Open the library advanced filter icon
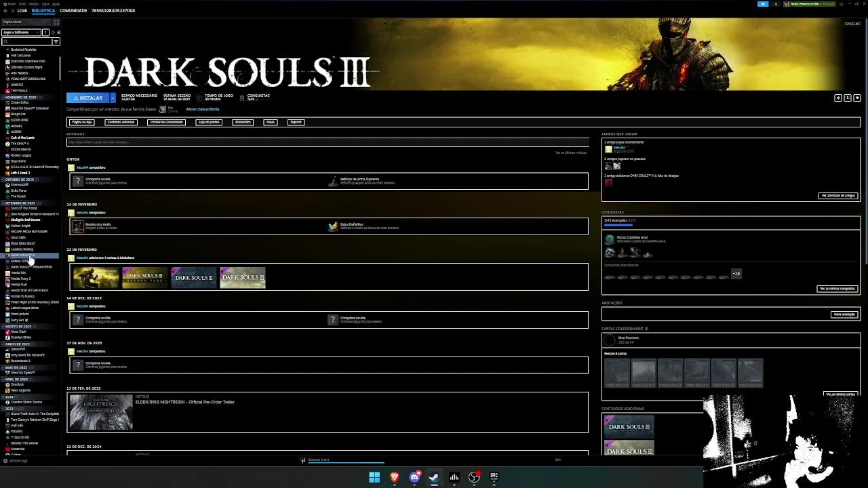This screenshot has height=488, width=868. [56, 42]
